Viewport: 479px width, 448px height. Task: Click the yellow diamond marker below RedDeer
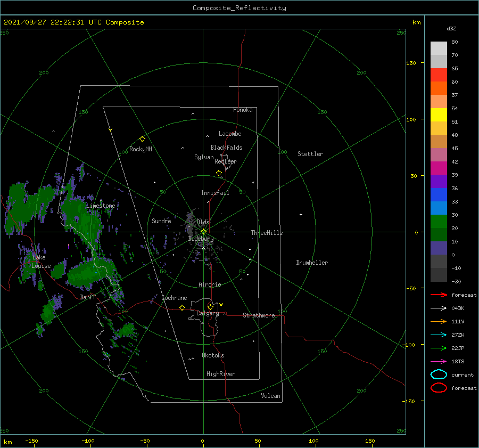(219, 173)
